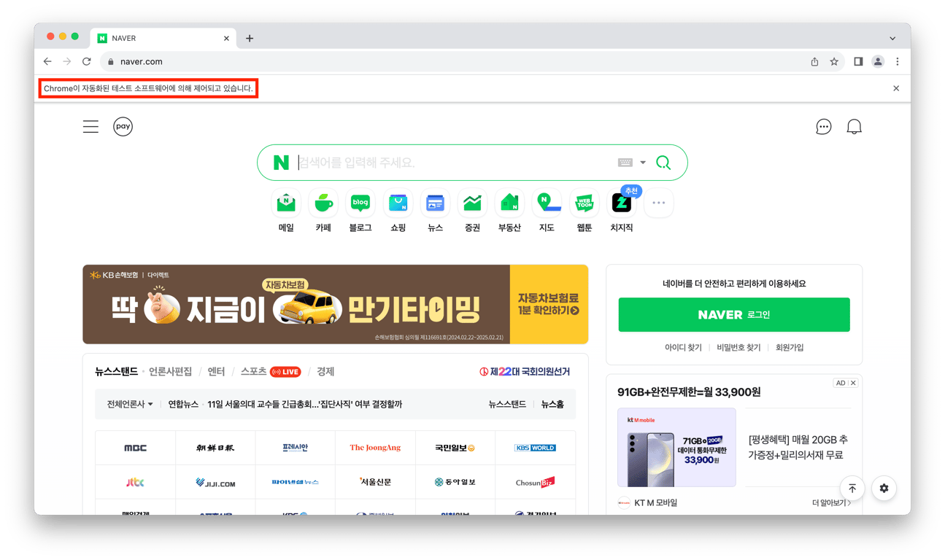
Task: Bookmark this page with the star icon
Action: [834, 62]
